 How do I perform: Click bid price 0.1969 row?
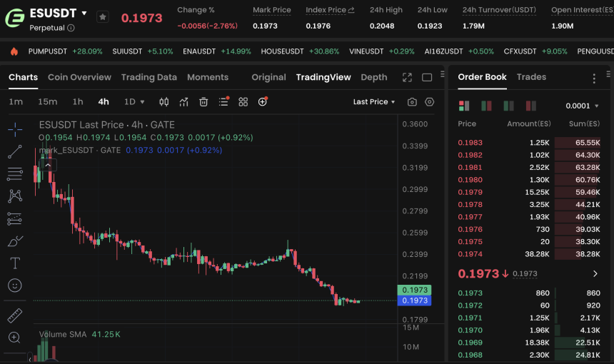pos(528,343)
